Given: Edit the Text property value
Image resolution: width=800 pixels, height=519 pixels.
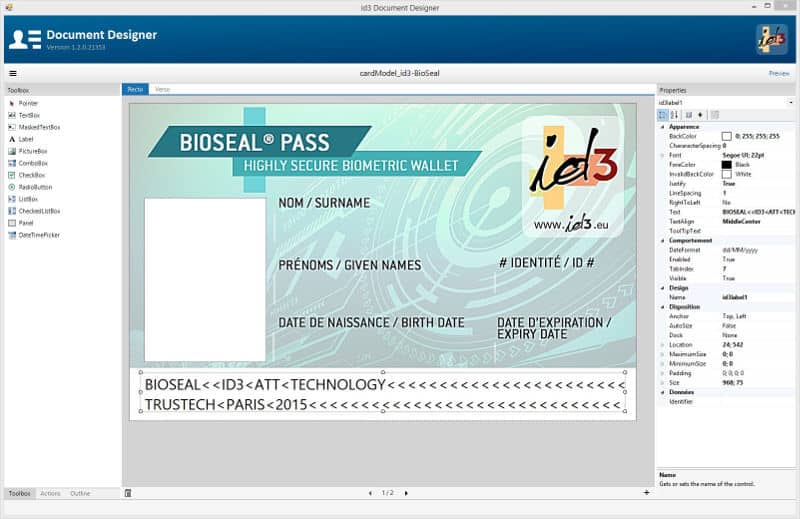Looking at the screenshot, I should (x=758, y=212).
